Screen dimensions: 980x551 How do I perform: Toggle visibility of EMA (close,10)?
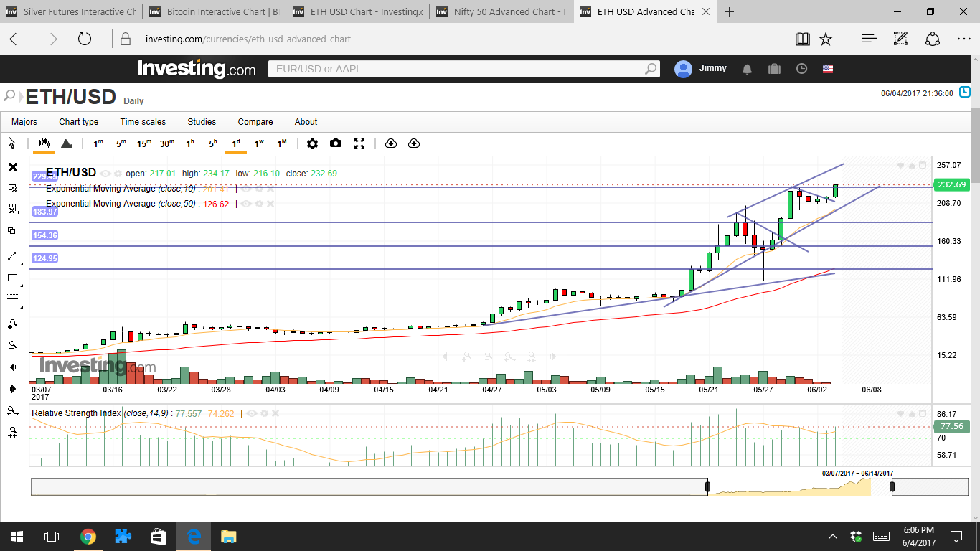click(x=246, y=189)
